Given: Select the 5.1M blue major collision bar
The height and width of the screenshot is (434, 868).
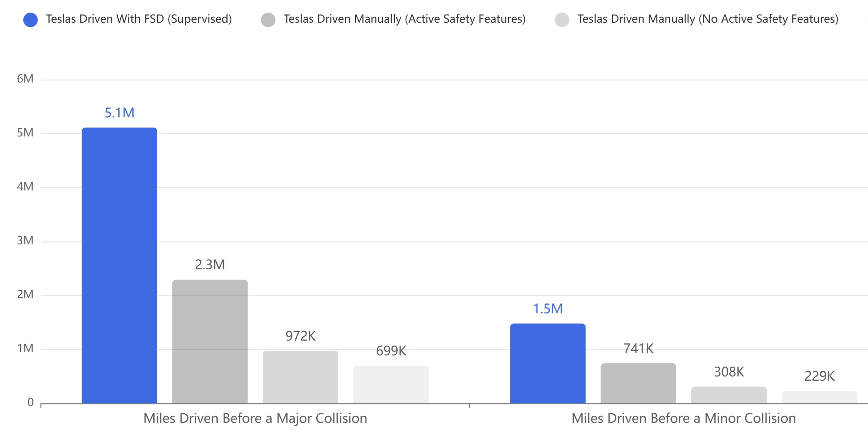Looking at the screenshot, I should coord(119,265).
